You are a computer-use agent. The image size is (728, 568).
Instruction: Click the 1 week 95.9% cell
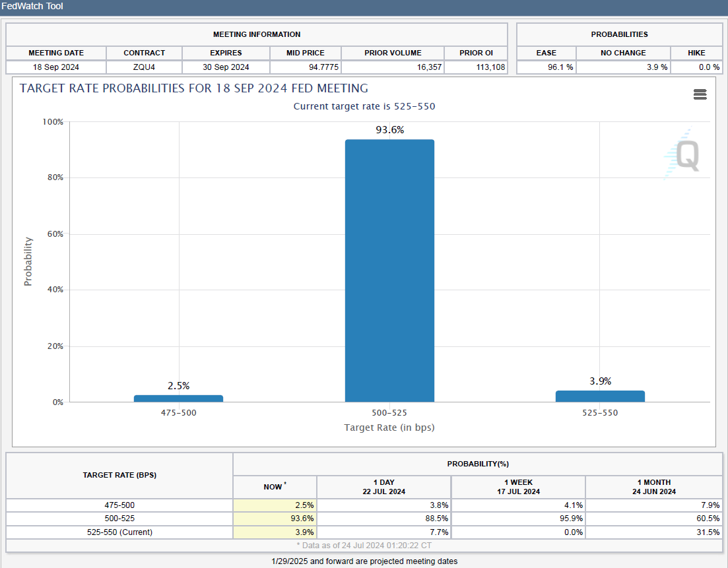click(518, 519)
